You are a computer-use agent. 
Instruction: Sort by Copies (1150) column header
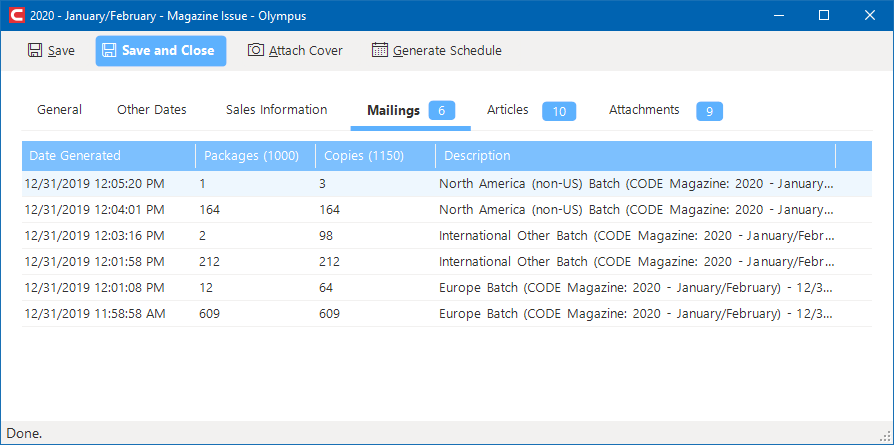(x=376, y=156)
